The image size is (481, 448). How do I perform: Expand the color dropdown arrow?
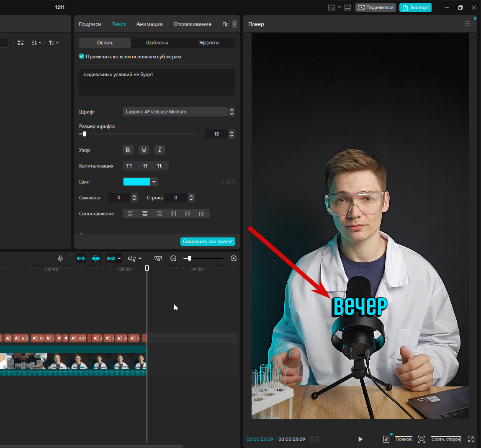click(154, 182)
